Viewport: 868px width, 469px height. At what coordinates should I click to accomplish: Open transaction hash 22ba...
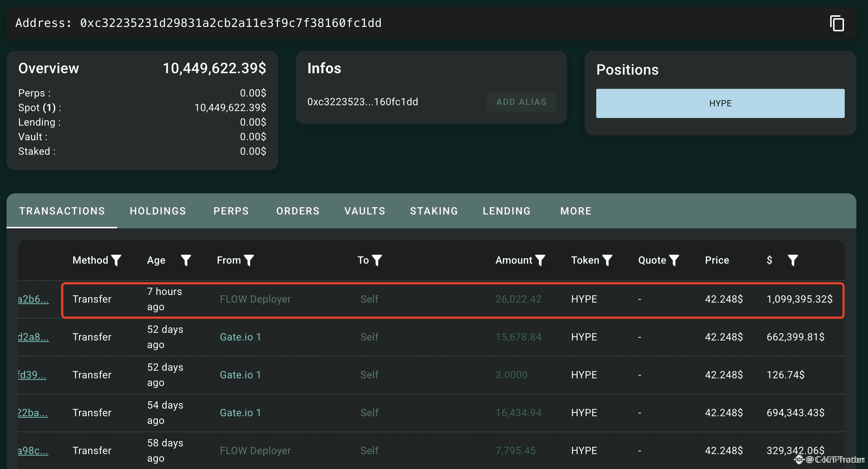pos(33,413)
